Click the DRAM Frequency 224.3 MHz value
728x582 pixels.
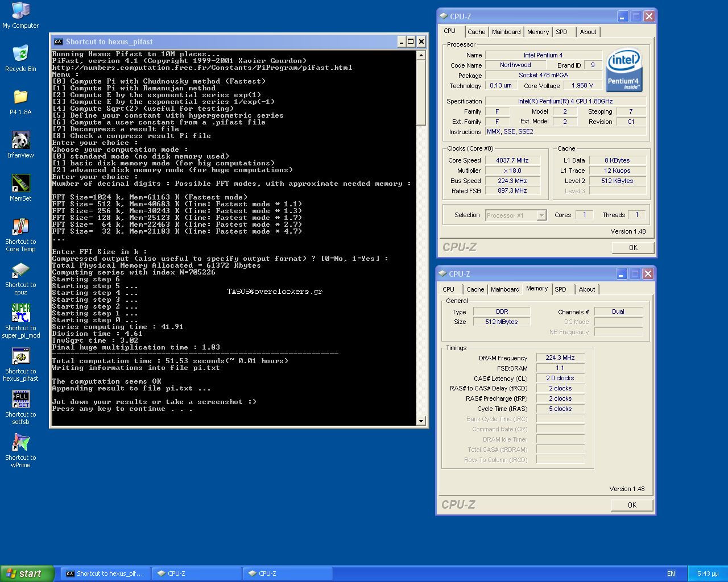(x=560, y=358)
